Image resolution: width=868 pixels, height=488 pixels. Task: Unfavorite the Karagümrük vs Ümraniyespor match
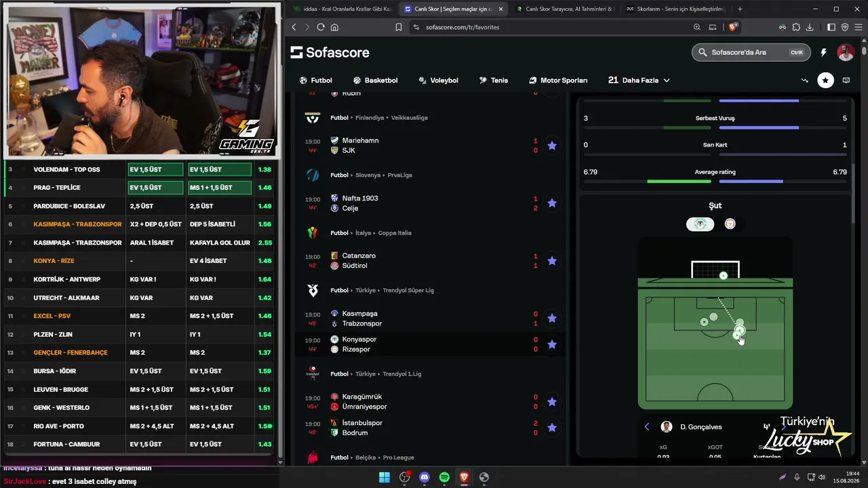(x=552, y=402)
